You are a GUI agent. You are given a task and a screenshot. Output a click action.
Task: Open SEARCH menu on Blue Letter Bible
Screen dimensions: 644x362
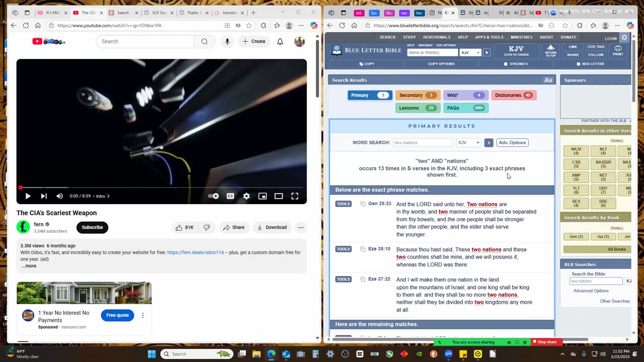(x=387, y=37)
